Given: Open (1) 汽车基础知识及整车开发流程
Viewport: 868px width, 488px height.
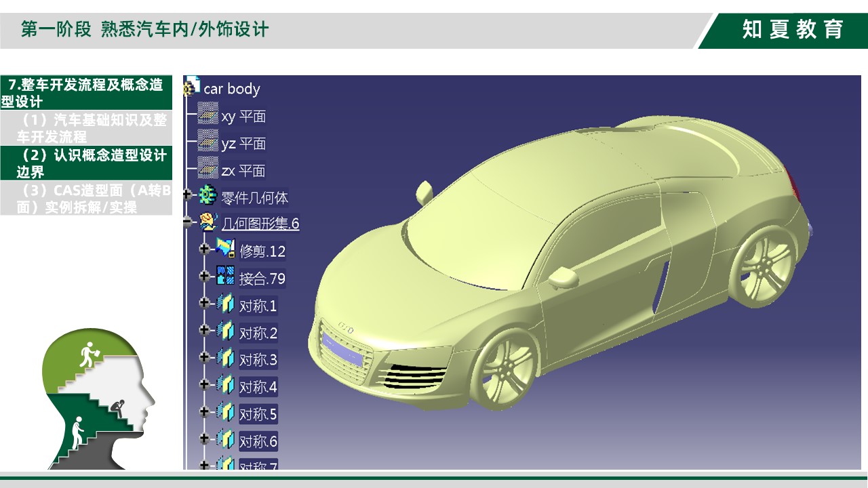Looking at the screenshot, I should click(x=87, y=128).
